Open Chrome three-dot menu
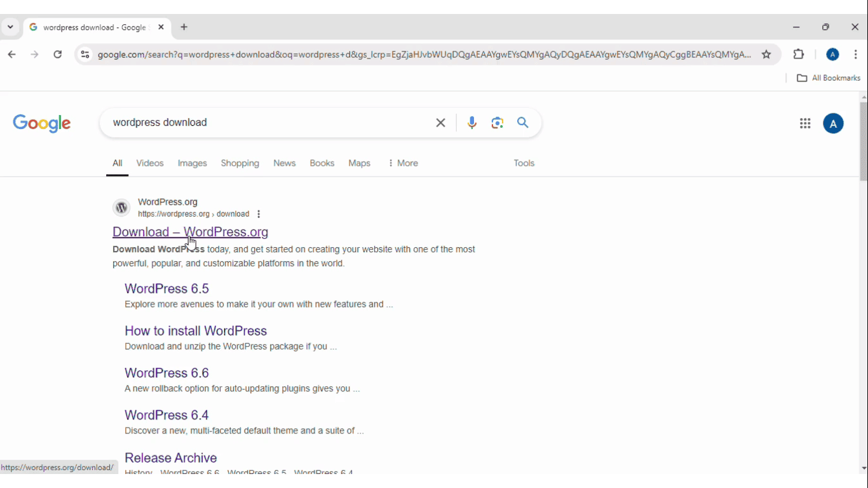 point(856,55)
